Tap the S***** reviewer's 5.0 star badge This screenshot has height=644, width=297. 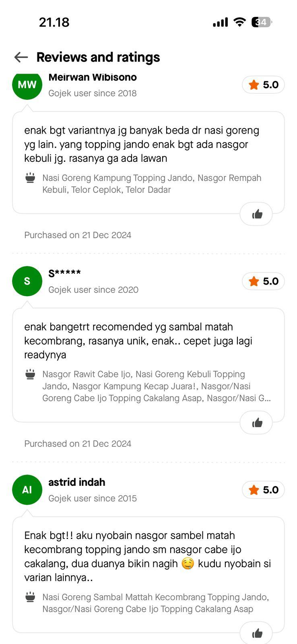tap(263, 281)
